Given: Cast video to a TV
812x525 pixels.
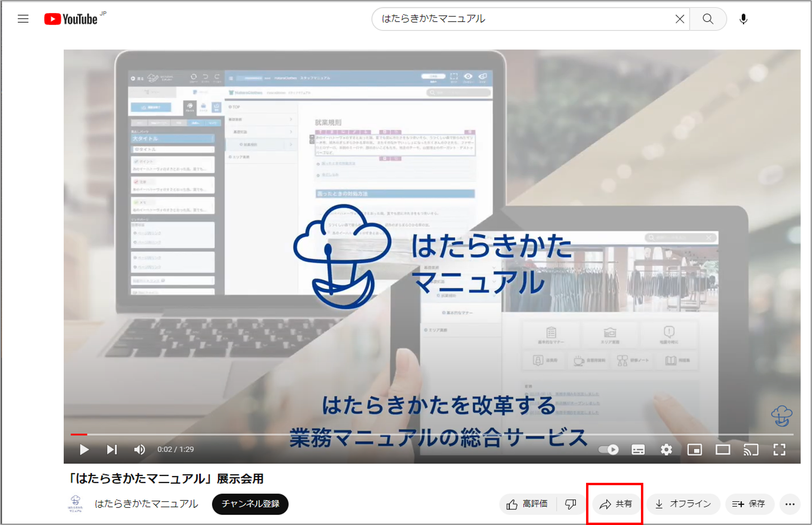Looking at the screenshot, I should pyautogui.click(x=751, y=450).
